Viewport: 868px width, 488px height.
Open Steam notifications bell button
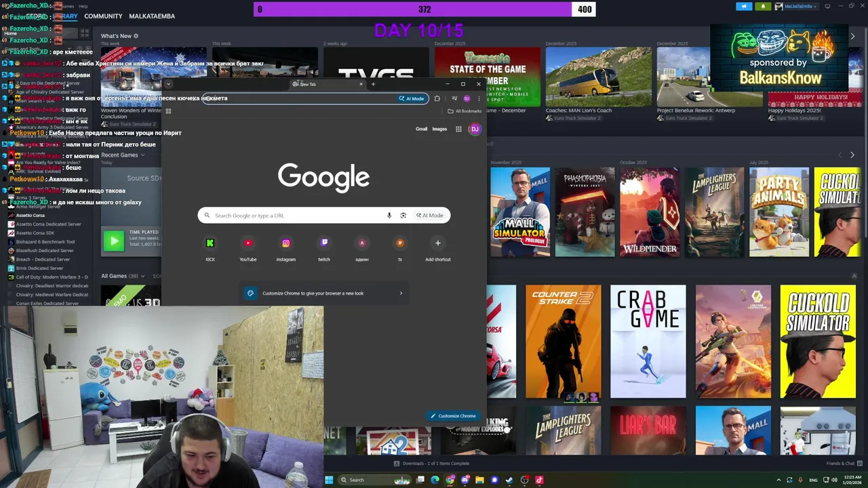click(x=763, y=6)
